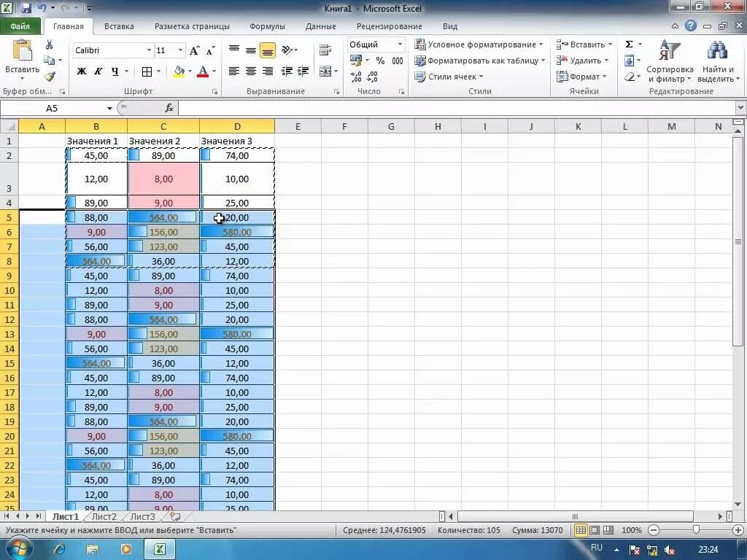Click Удалить in the Cells group

pyautogui.click(x=583, y=61)
